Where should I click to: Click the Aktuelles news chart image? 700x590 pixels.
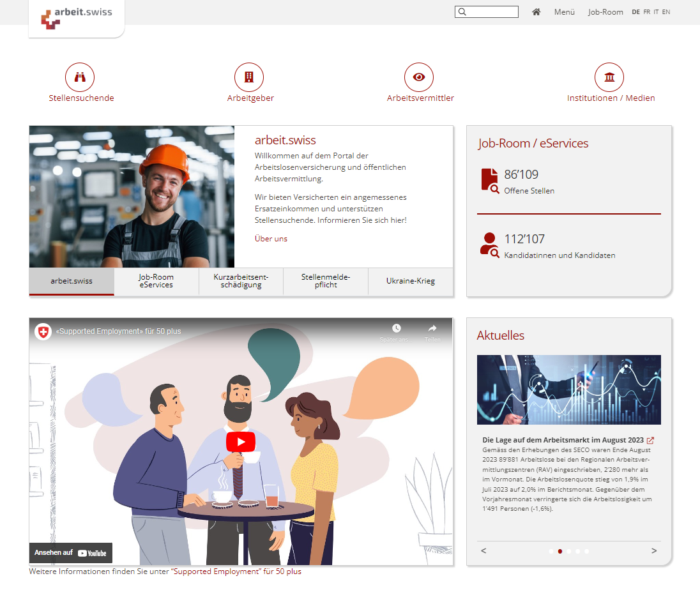(568, 390)
